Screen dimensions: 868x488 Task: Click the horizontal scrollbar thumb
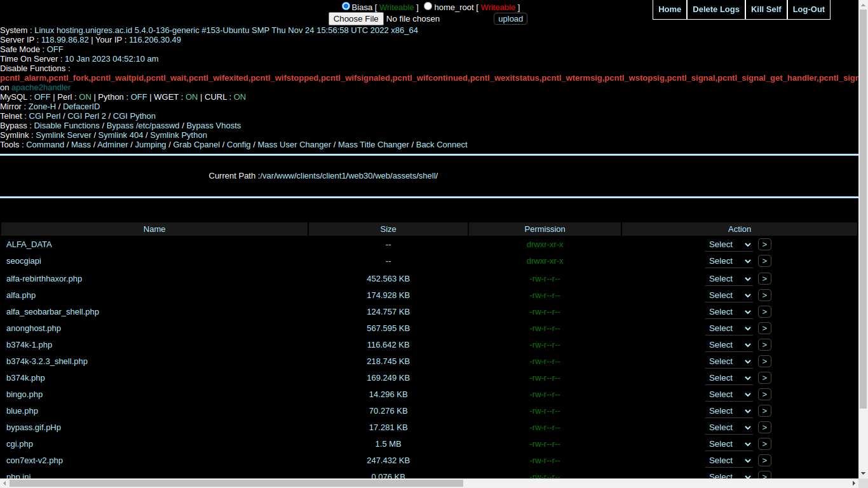(236, 484)
